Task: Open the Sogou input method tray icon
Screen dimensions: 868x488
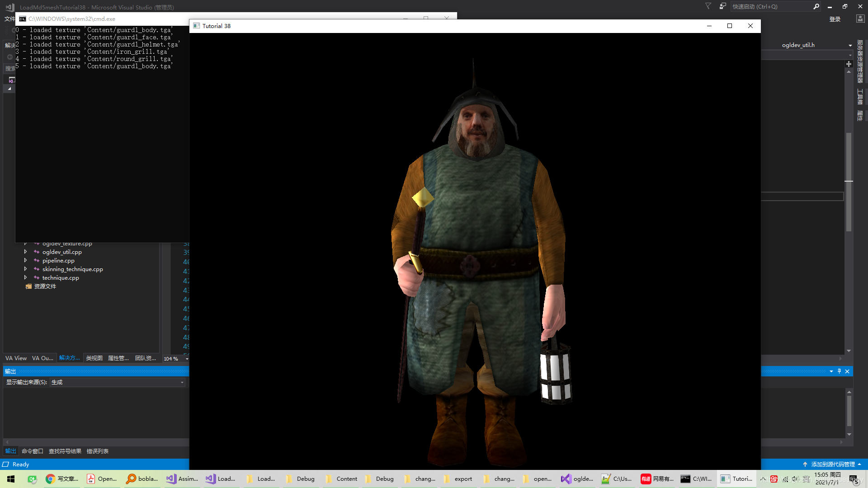Action: pos(774,479)
